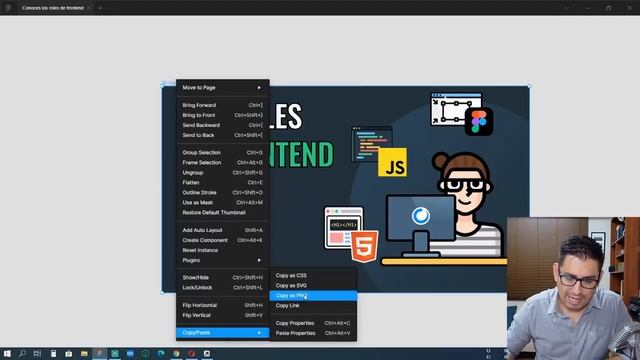The width and height of the screenshot is (640, 360).
Task: Click Frame Selection
Action: pyautogui.click(x=222, y=162)
